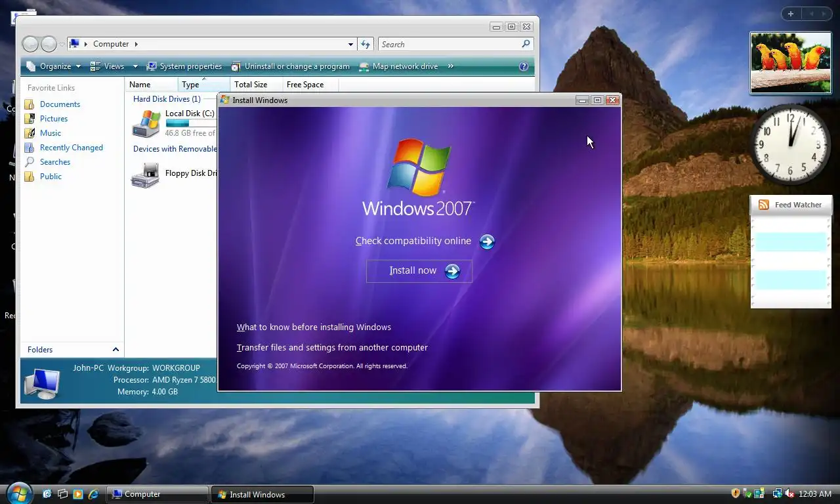The image size is (840, 504).
Task: Click the sidebar next gadgets page arrow
Action: point(825,14)
